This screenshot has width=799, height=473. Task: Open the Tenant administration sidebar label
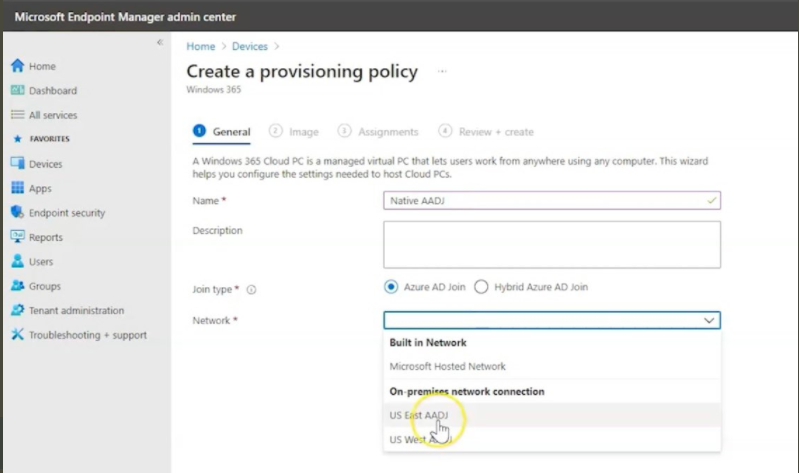[x=76, y=310]
